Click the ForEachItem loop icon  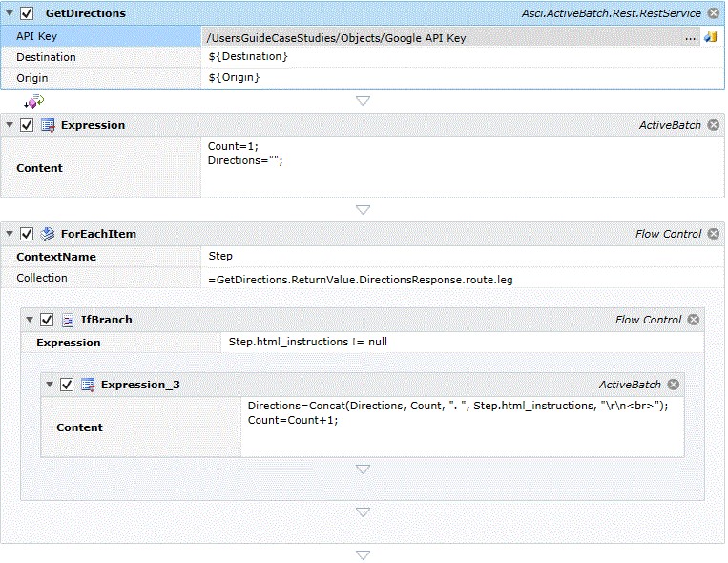[48, 234]
